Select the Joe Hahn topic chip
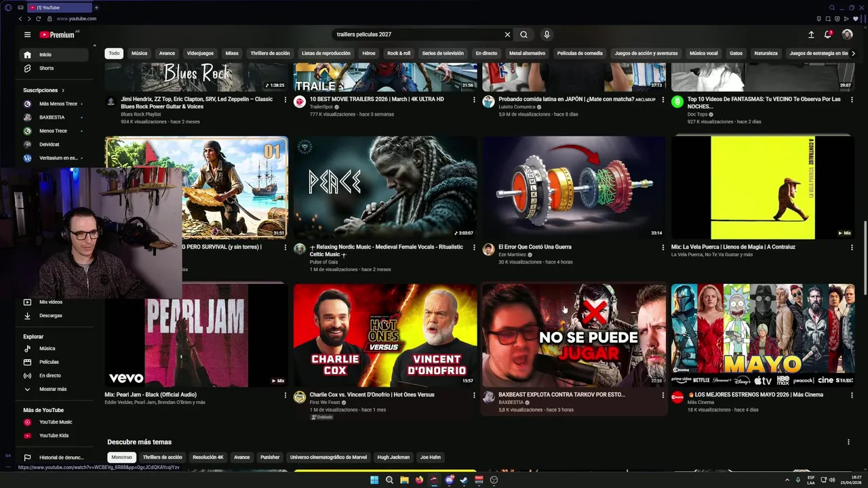Viewport: 868px width, 488px height. [431, 457]
